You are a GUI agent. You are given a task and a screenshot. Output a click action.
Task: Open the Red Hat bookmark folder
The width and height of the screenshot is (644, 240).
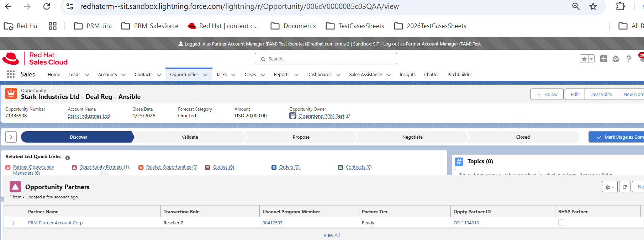[x=21, y=26]
